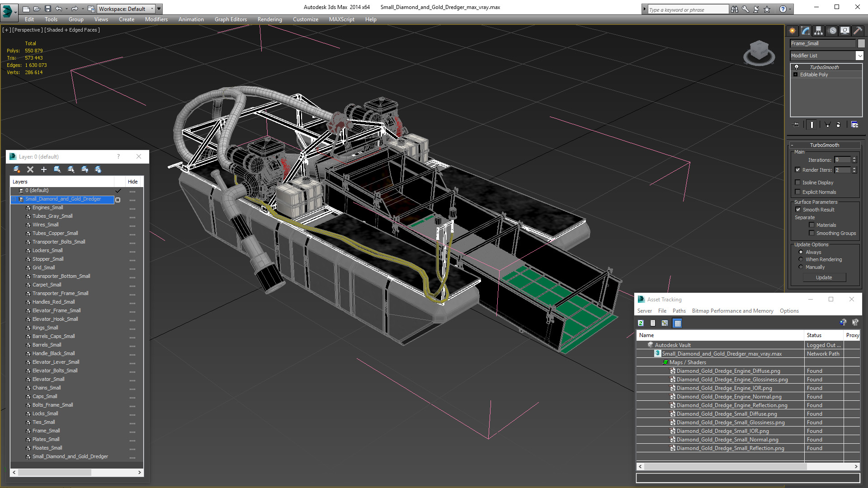Screen dimensions: 868x488
Task: Click Hide/Unhide All Layers icon
Action: pos(85,169)
